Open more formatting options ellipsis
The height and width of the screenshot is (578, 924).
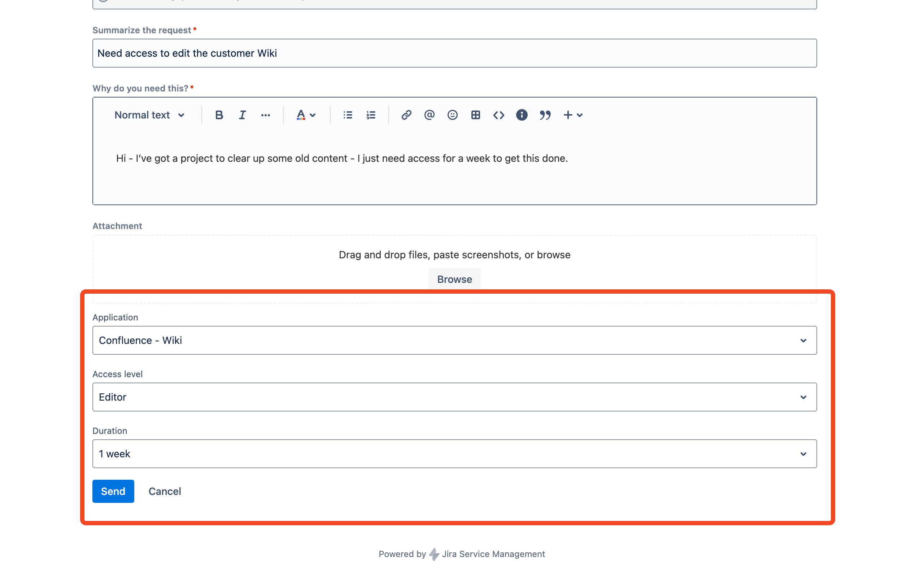coord(265,115)
